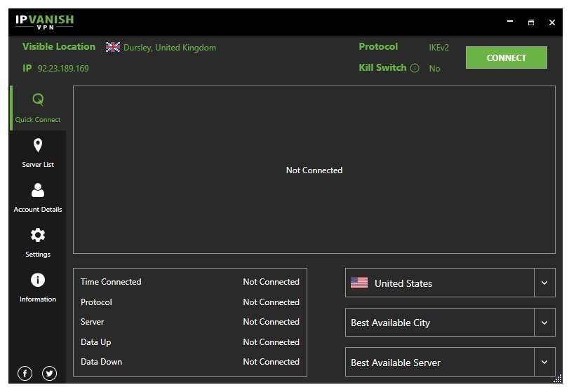Click the Data Down Not Connected value
The width and height of the screenshot is (569, 392).
[x=271, y=362]
